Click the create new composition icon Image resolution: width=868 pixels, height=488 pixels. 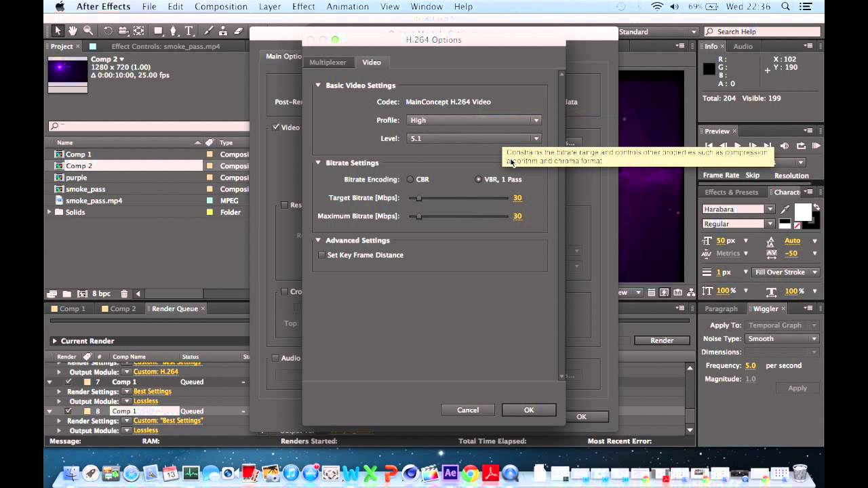point(82,293)
